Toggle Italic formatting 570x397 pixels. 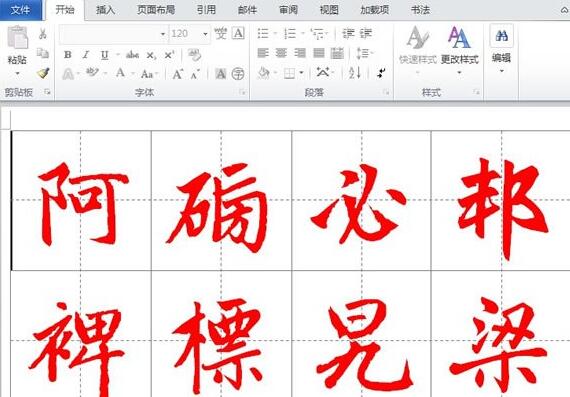(x=86, y=55)
